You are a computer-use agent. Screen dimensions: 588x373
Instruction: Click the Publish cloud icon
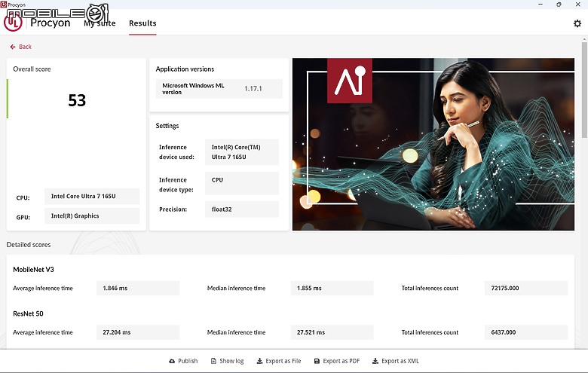click(x=172, y=361)
